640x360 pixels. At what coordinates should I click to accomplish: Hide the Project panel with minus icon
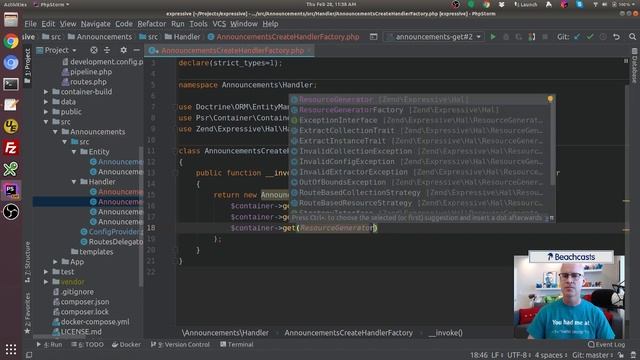click(136, 50)
